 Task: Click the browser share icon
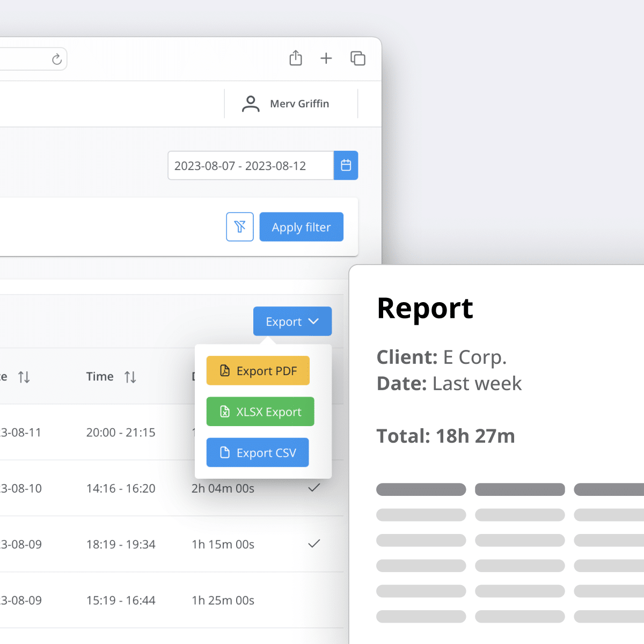[295, 58]
